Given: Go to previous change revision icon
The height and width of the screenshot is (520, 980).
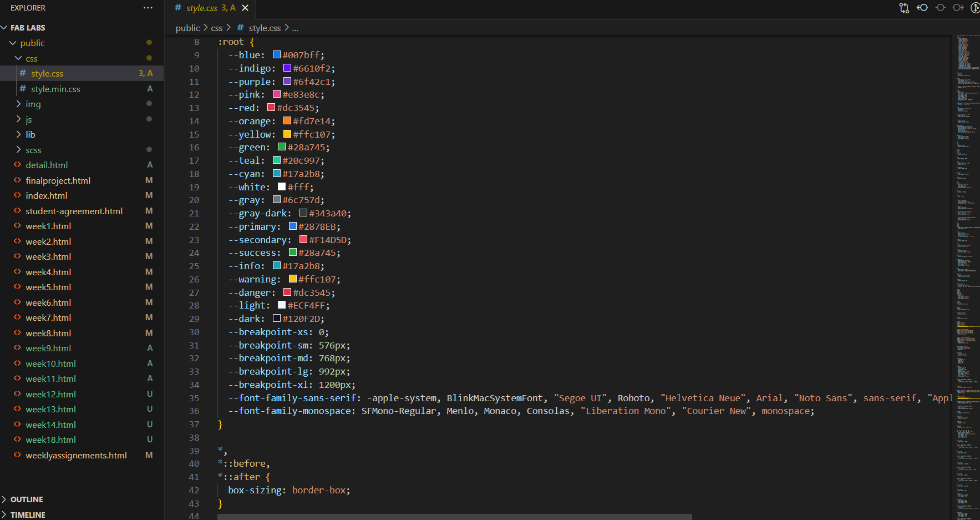Looking at the screenshot, I should [x=922, y=8].
